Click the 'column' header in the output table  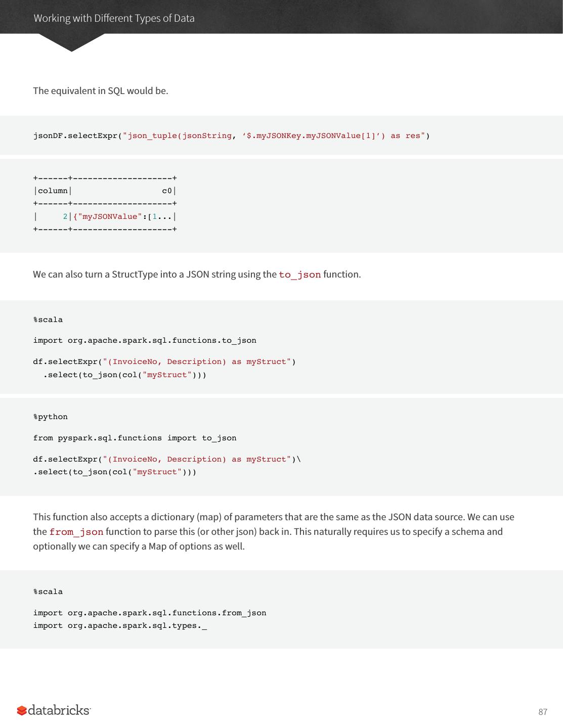click(x=53, y=191)
